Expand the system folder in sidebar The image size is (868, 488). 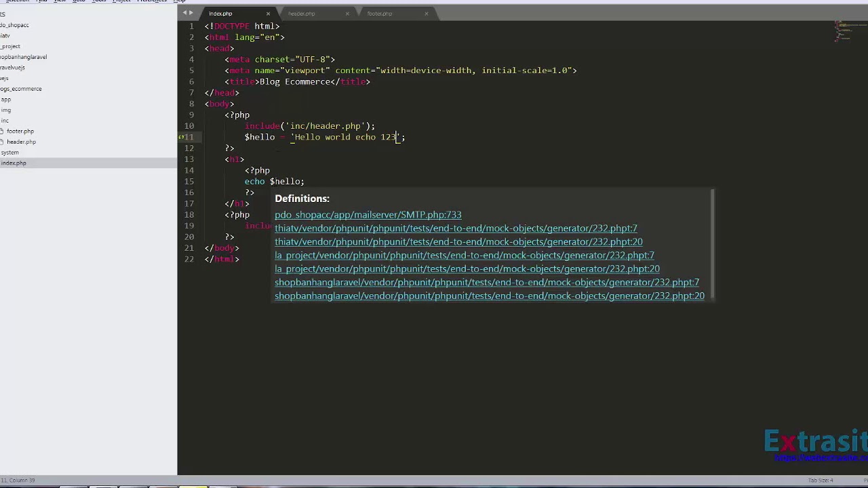[10, 152]
